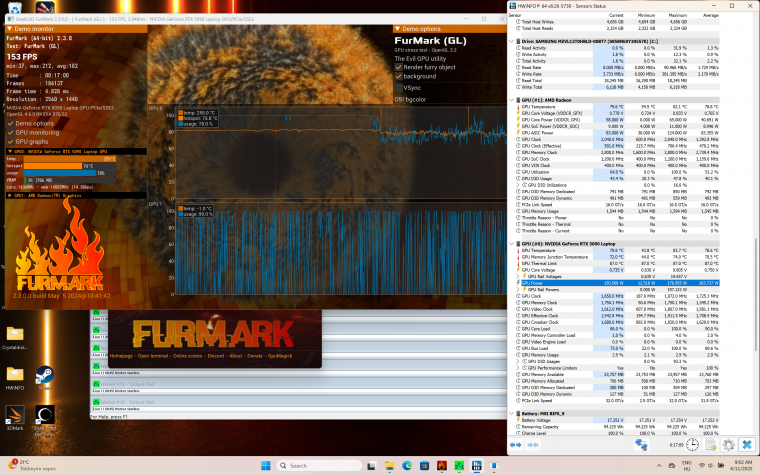760x475 pixels.
Task: Click HWiNFO log file icon with green plus
Action: click(711, 444)
